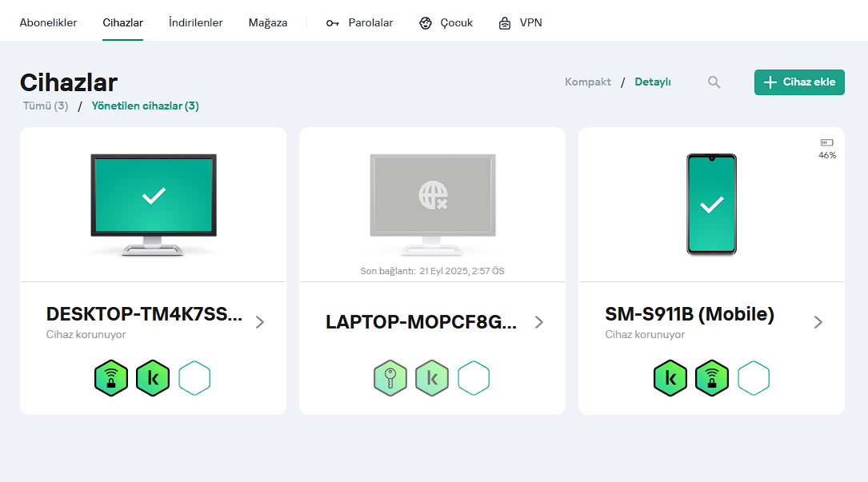Click the DESKTOP-TM4K7SS monitor image
Screen dimensions: 868x482
[x=154, y=204]
